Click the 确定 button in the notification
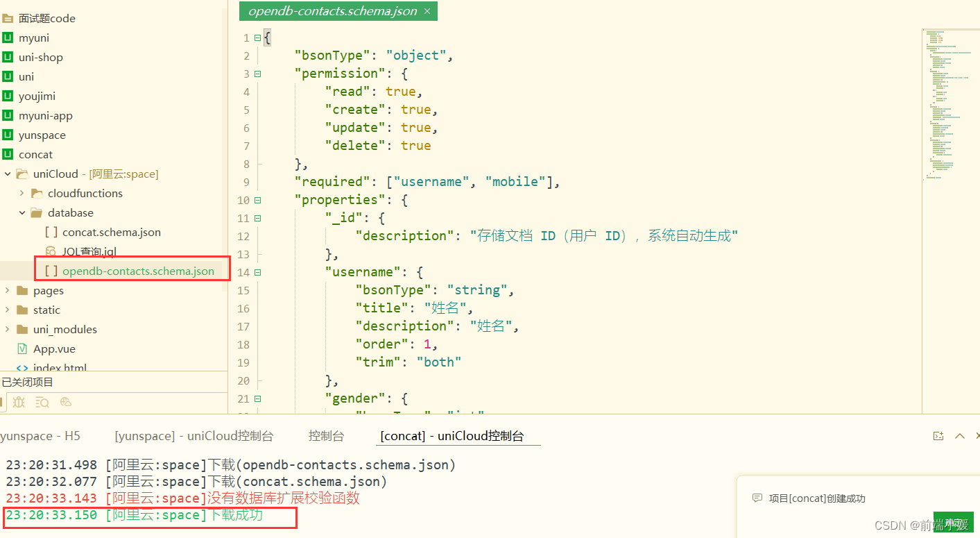 954,522
